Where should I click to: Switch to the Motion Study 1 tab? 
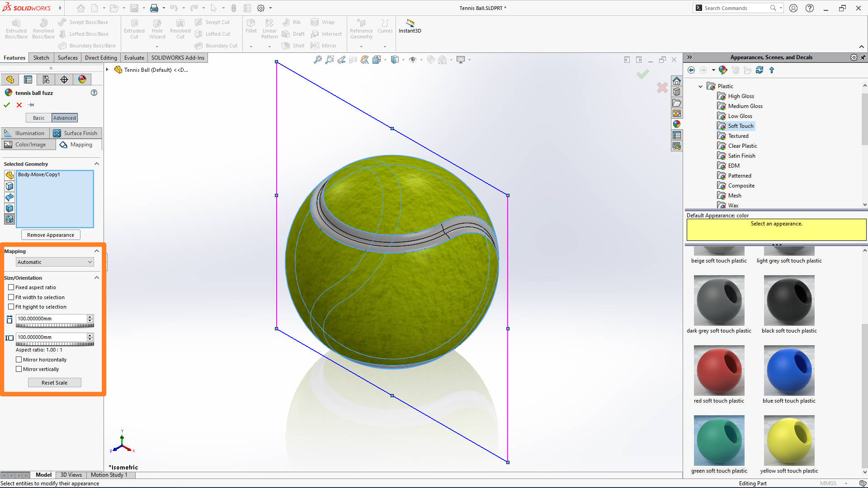coord(109,474)
